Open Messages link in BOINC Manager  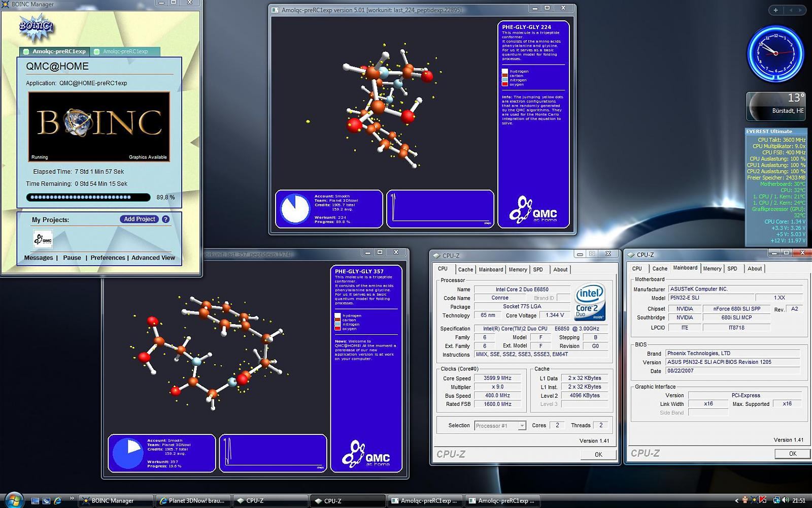(39, 258)
